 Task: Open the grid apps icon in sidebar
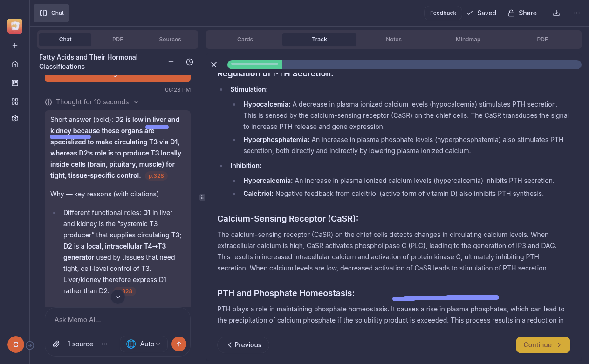pyautogui.click(x=15, y=101)
